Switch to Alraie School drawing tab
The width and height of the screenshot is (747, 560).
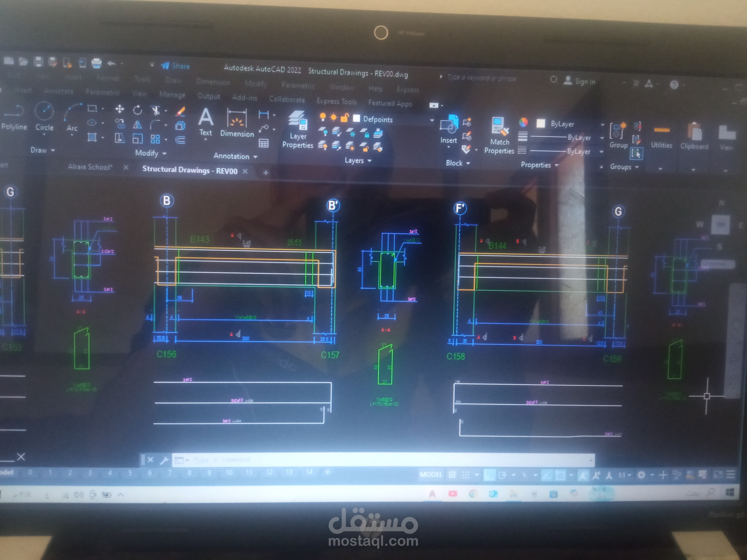[x=90, y=167]
